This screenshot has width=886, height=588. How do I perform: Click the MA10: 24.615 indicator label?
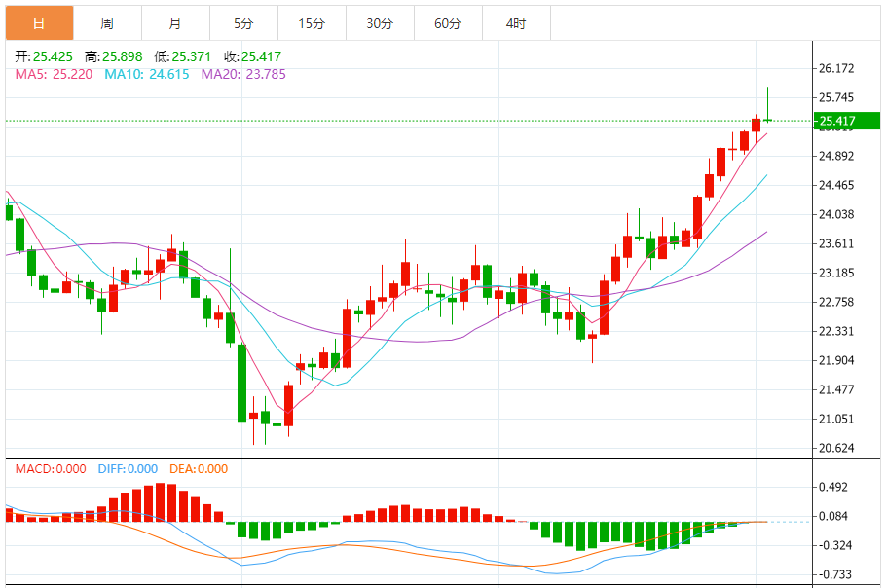(x=146, y=75)
